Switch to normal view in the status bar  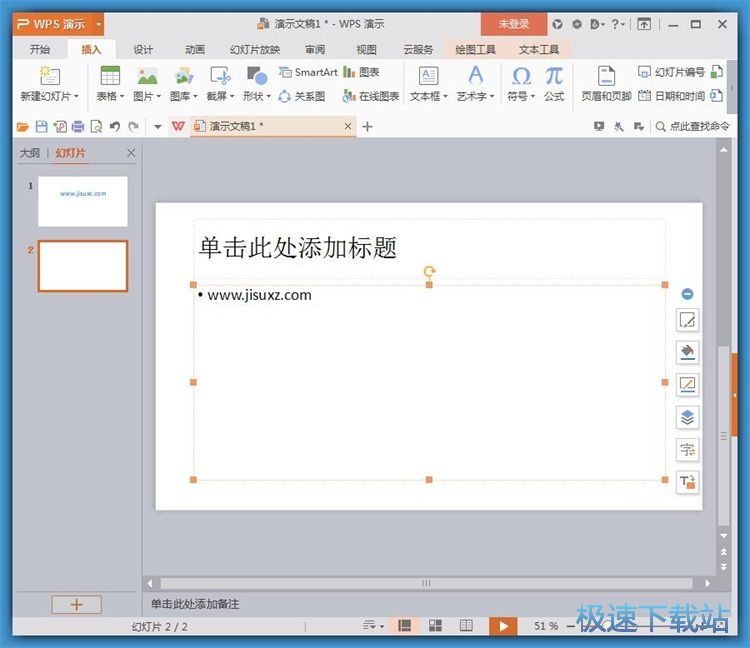click(405, 626)
